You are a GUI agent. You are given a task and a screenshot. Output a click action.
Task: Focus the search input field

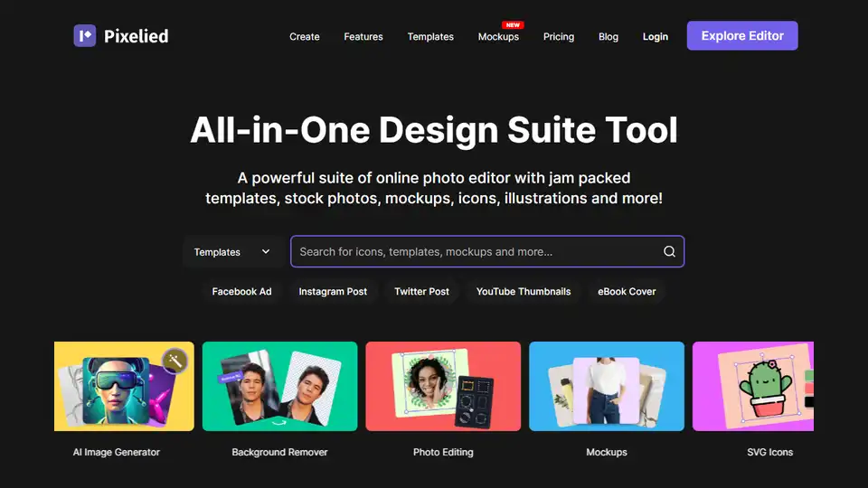(x=475, y=252)
